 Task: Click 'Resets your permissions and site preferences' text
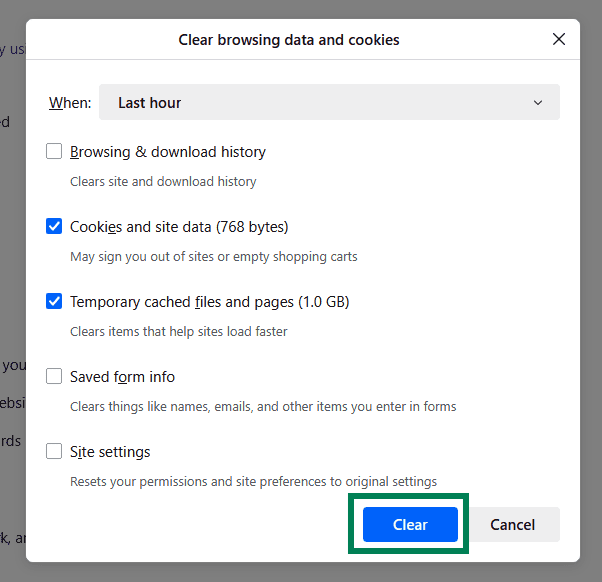(x=253, y=481)
